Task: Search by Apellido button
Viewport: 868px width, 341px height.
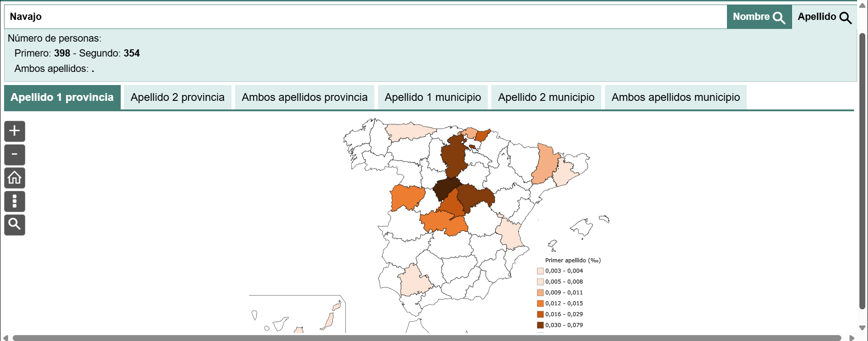Action: coord(824,17)
